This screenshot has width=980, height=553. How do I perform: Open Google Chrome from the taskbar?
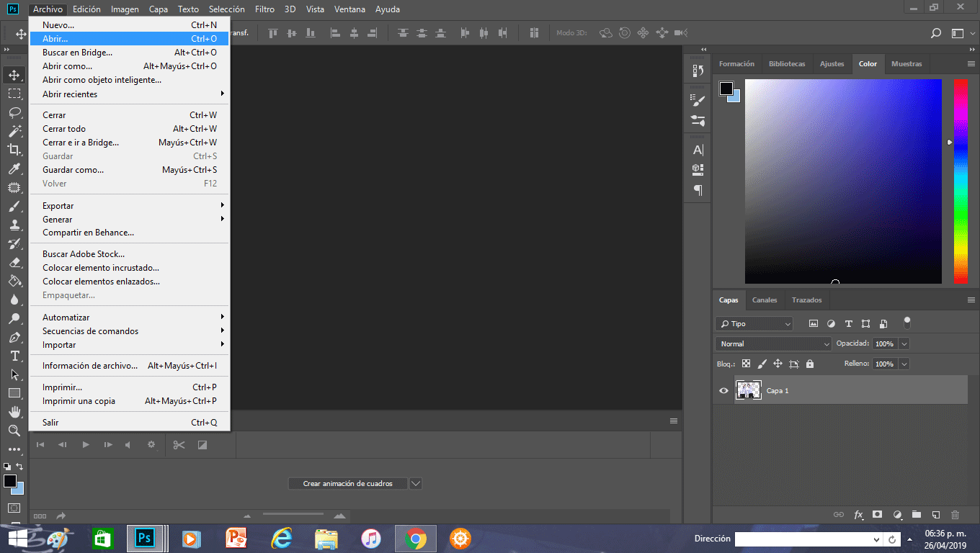[x=414, y=539]
